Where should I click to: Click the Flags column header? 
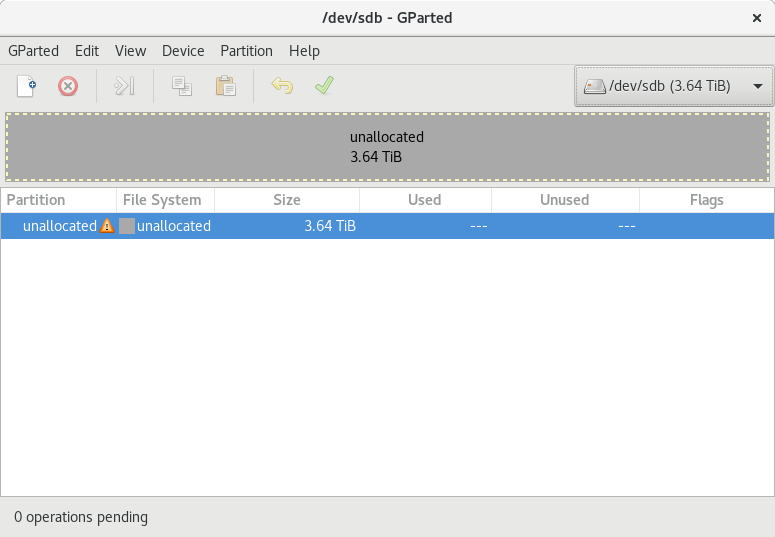(x=707, y=200)
